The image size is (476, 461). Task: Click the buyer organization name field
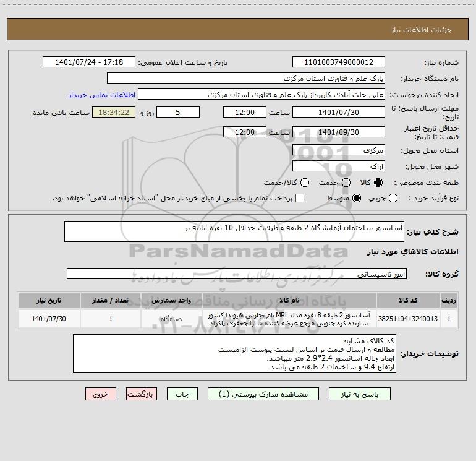point(246,79)
